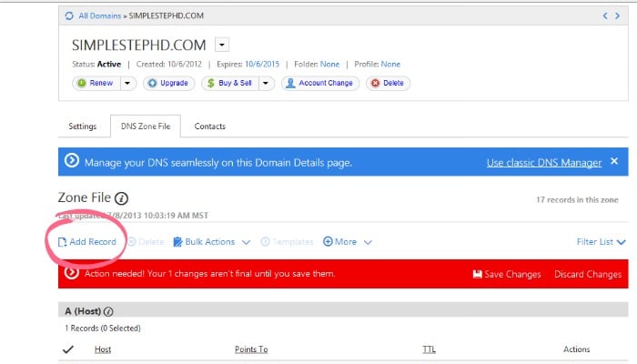Click the refresh icon beside All Domains
Image resolution: width=637 pixels, height=364 pixels.
69,15
